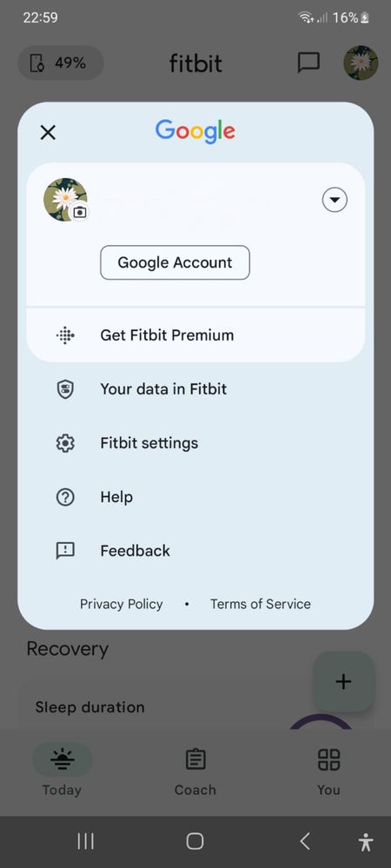Tap the device battery 49% chip
391x868 pixels.
tap(61, 63)
